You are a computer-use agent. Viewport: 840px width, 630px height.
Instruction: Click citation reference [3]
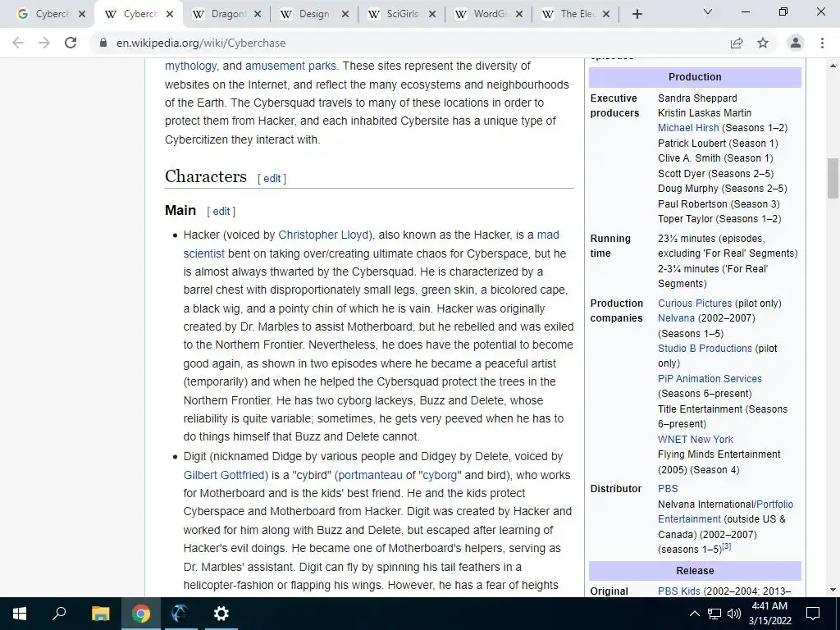727,546
